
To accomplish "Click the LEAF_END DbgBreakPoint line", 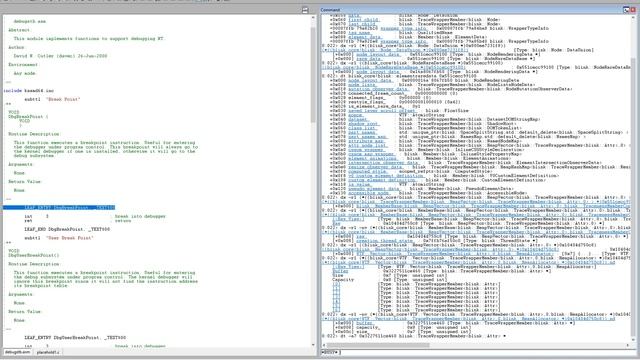I will pyautogui.click(x=67, y=229).
